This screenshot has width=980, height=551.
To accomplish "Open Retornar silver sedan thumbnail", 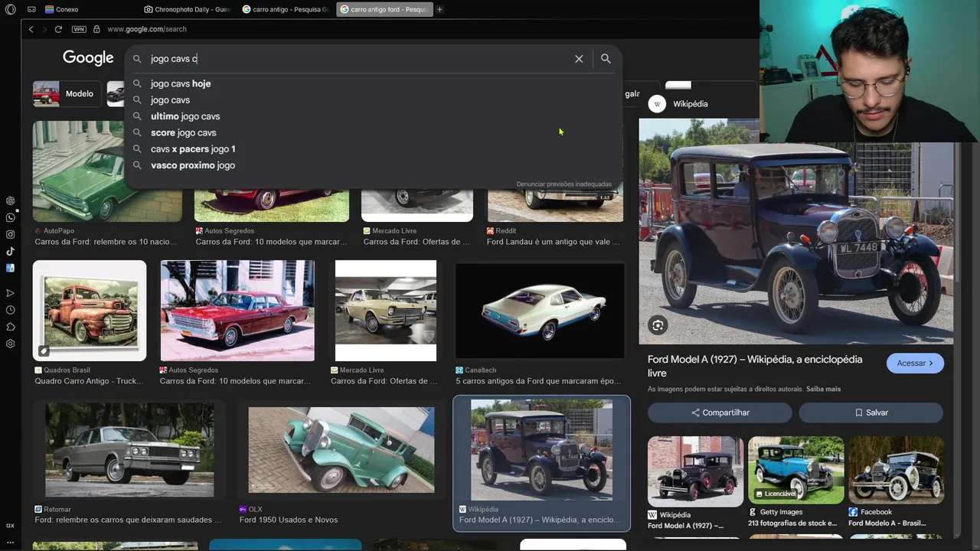I will 129,450.
